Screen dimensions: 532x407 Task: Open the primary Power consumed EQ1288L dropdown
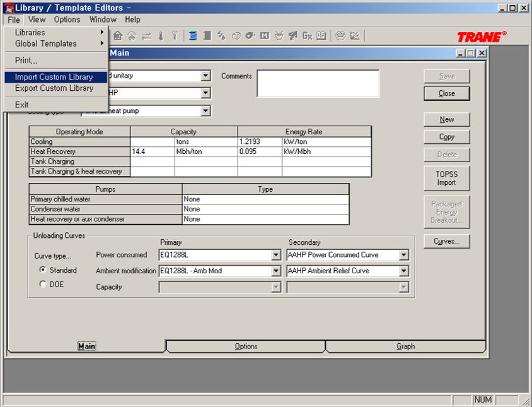click(275, 256)
